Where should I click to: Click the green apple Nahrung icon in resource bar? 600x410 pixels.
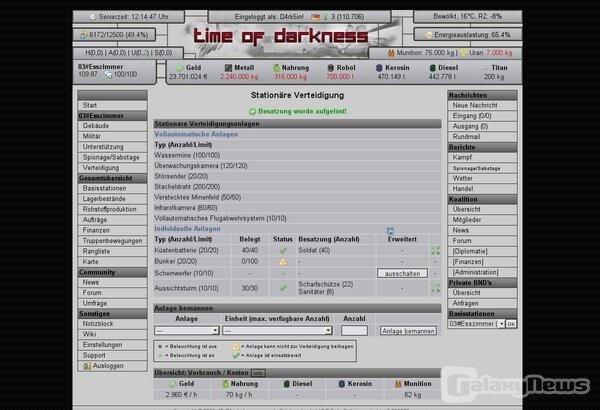point(276,68)
